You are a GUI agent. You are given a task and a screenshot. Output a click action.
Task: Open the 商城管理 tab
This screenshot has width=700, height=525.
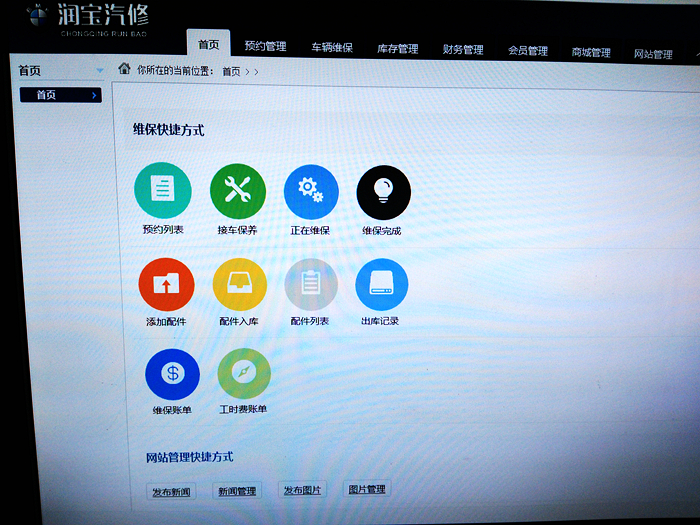point(591,53)
